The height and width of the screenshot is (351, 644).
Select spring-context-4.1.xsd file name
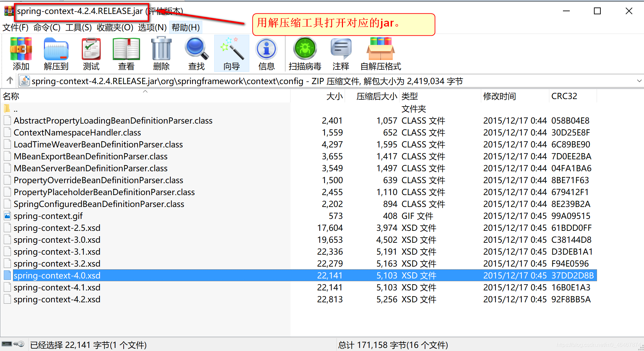57,287
